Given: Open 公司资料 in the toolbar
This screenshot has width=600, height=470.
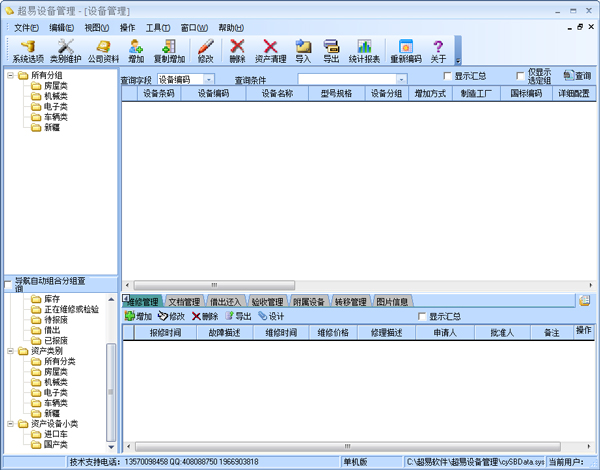Looking at the screenshot, I should 101,51.
